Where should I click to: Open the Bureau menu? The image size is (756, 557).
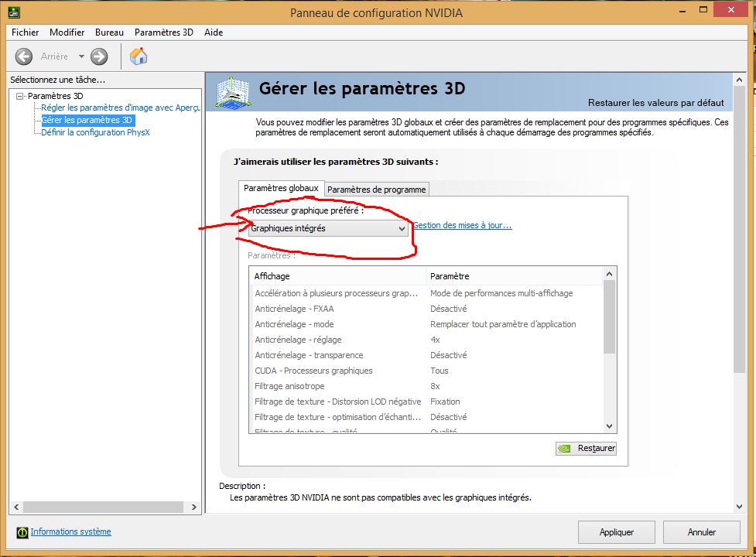109,32
